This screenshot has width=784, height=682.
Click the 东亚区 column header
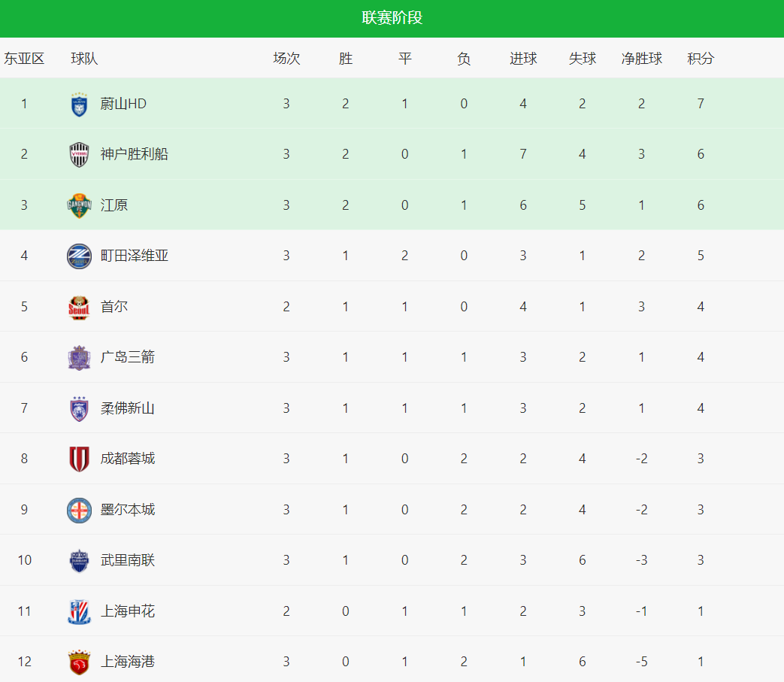click(x=24, y=59)
